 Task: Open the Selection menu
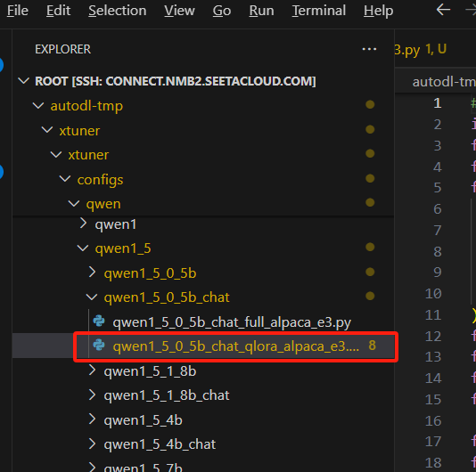click(x=118, y=11)
